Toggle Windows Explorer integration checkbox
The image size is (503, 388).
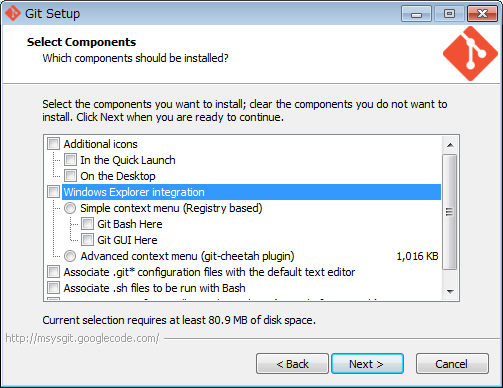tap(53, 192)
